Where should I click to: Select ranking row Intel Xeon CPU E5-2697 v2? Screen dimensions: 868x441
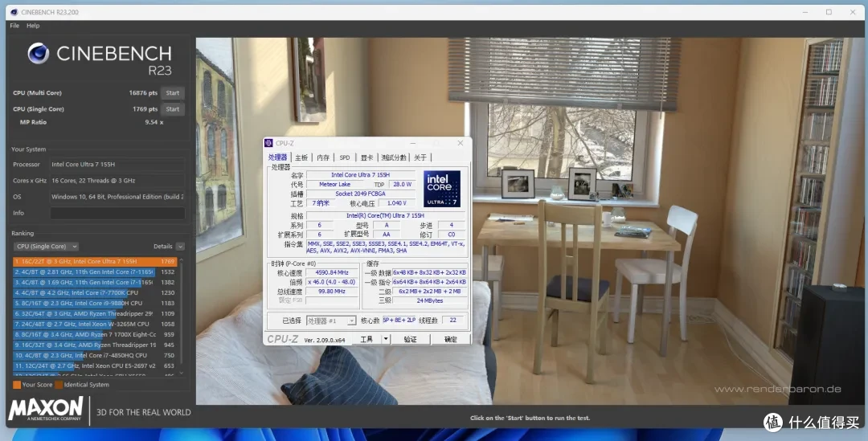click(95, 365)
